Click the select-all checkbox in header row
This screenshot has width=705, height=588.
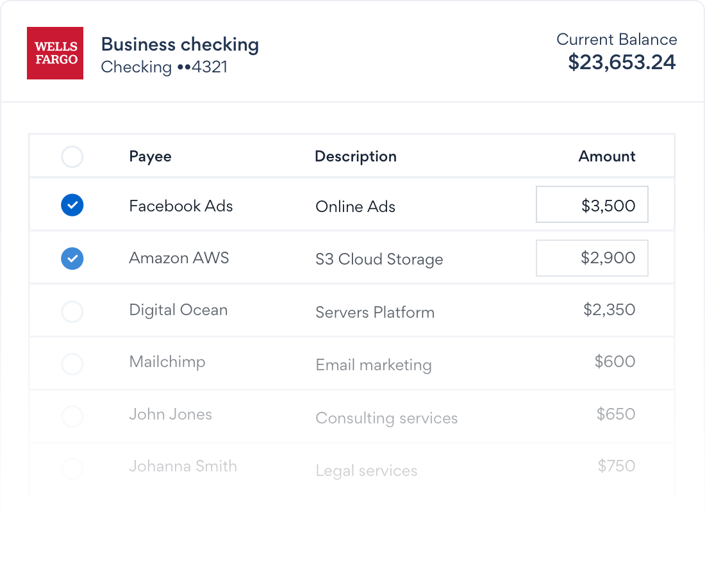[72, 156]
